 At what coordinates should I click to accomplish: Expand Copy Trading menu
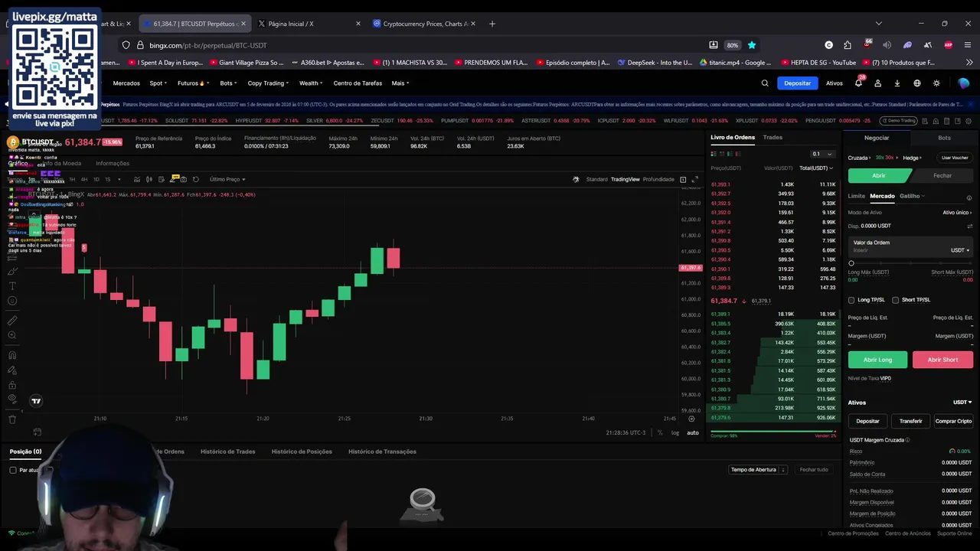pyautogui.click(x=268, y=83)
